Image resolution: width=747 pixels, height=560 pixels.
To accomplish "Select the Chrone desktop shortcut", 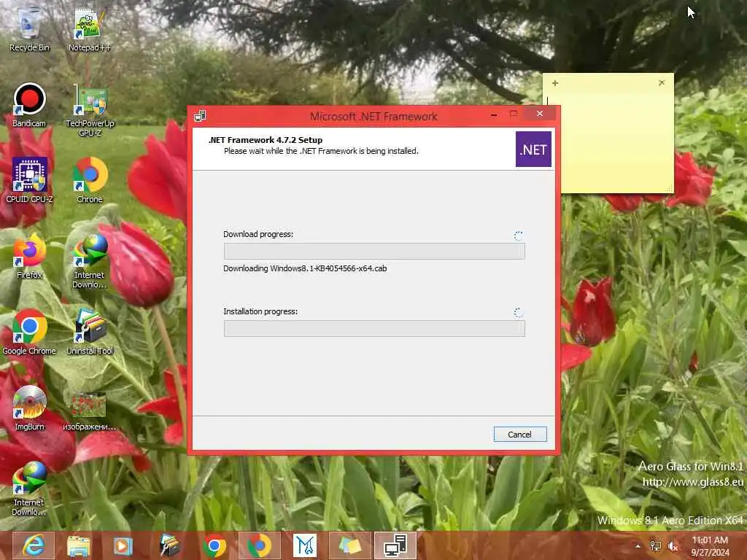I will pyautogui.click(x=90, y=180).
